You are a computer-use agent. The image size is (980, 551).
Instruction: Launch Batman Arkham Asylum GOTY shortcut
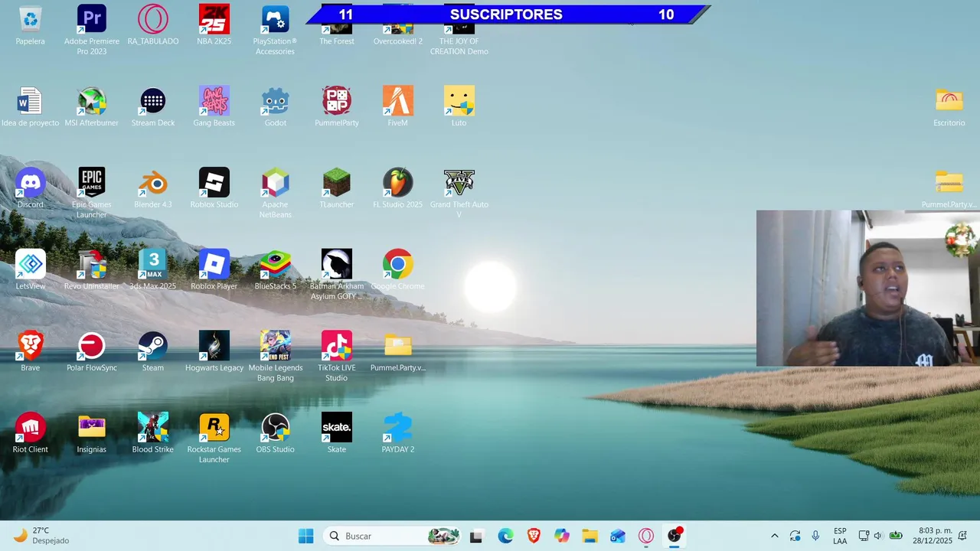337,265
